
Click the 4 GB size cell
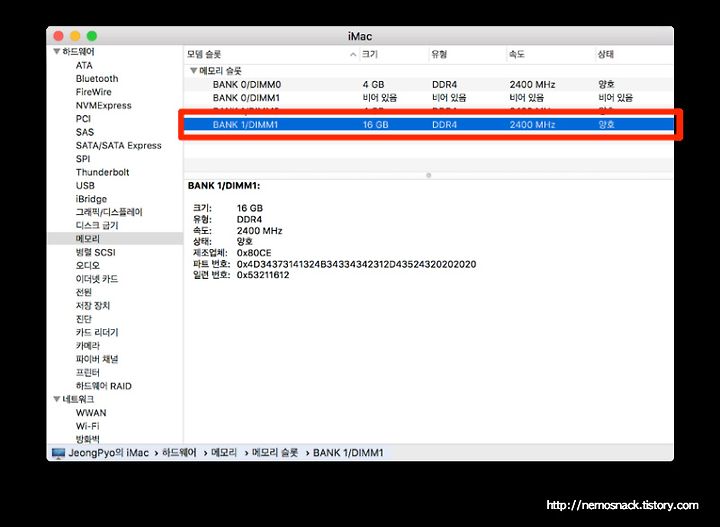[373, 84]
